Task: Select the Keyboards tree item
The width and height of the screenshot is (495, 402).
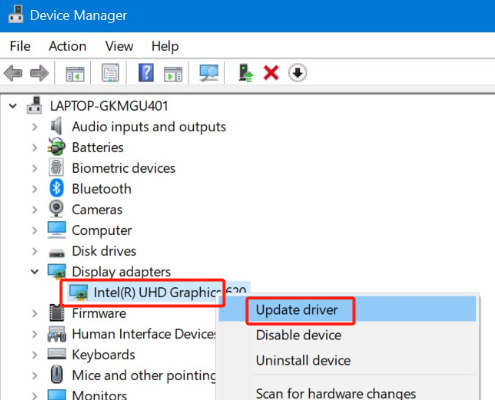Action: click(103, 354)
